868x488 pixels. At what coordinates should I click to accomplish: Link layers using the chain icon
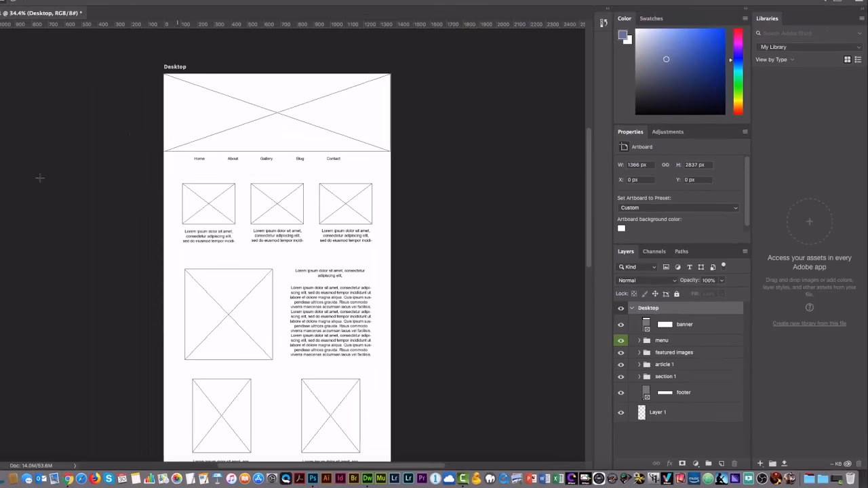656,464
